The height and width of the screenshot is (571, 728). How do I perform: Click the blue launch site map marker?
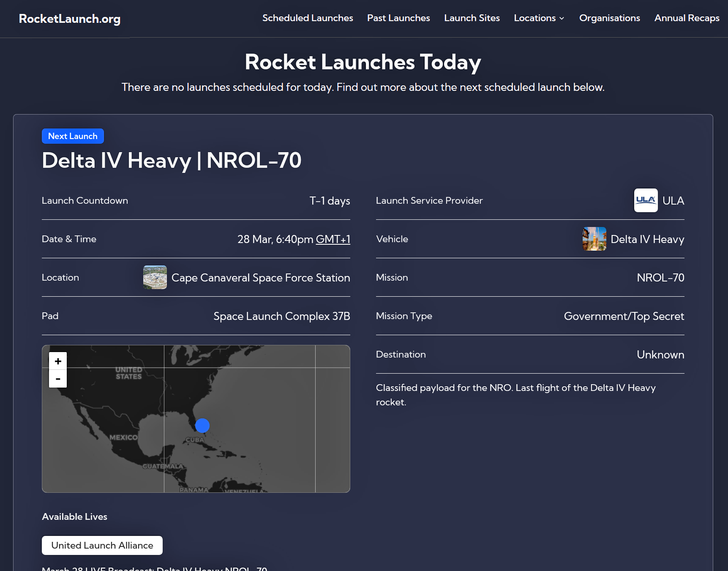[202, 425]
